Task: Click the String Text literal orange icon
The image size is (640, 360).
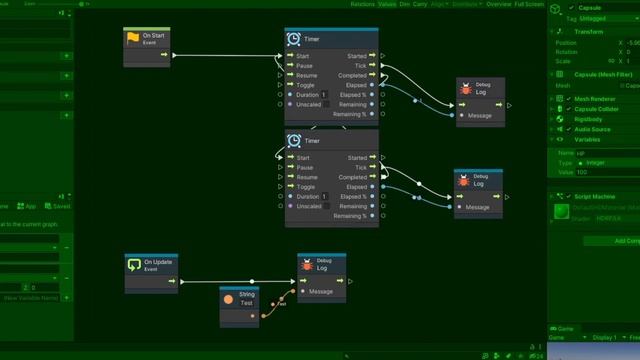Action: (x=228, y=300)
